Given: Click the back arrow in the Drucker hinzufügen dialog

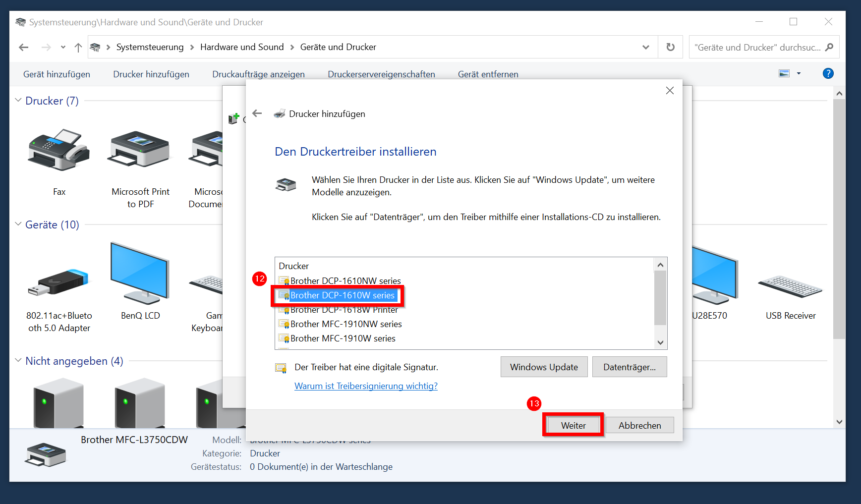Looking at the screenshot, I should pos(257,113).
